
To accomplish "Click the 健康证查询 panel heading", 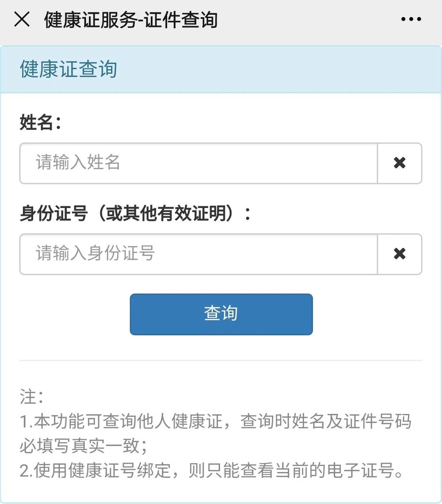I will pyautogui.click(x=69, y=70).
